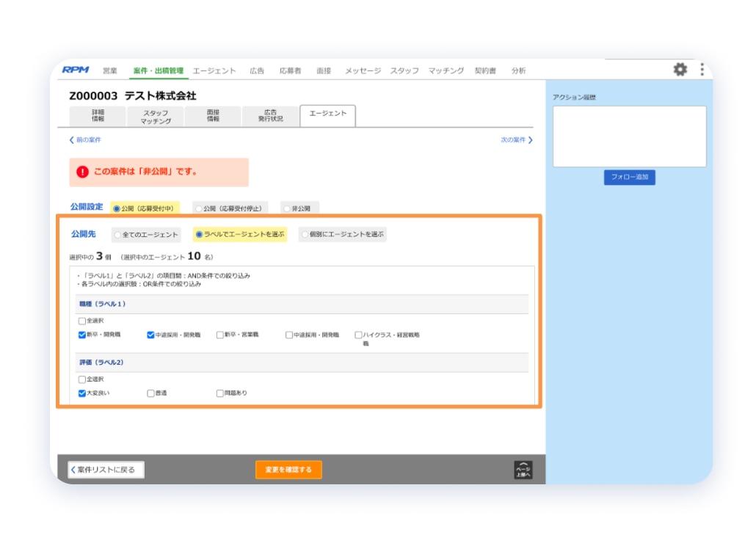Select the 非公開 radio option
756x543 pixels.
click(286, 208)
